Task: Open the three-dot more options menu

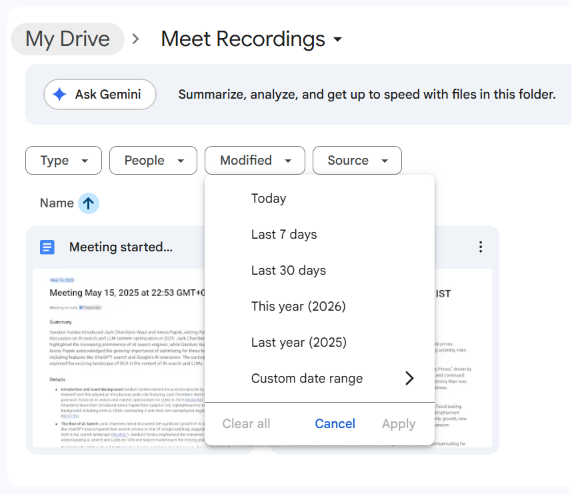Action: [x=480, y=247]
